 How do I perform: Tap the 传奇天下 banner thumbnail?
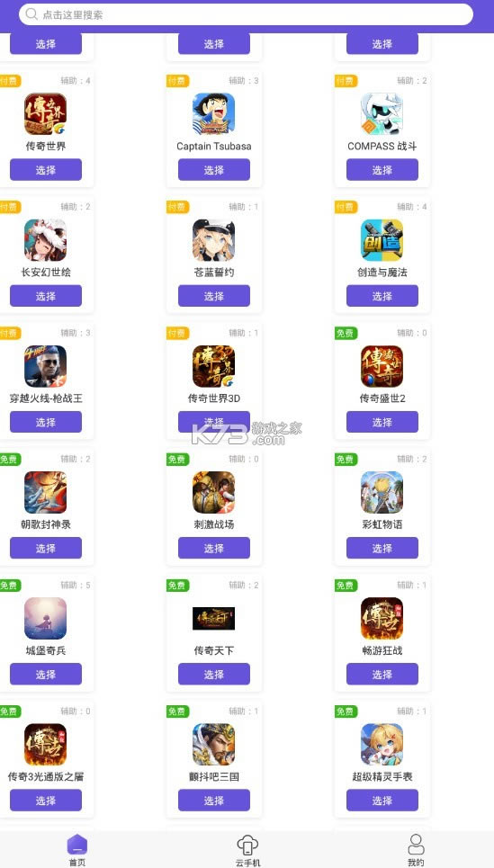(214, 618)
